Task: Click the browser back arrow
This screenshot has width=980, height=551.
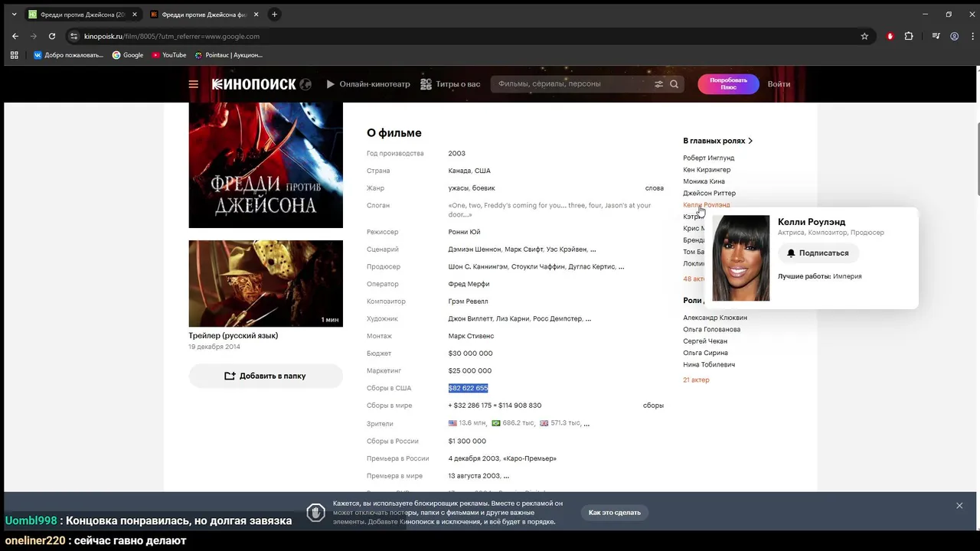Action: point(15,36)
